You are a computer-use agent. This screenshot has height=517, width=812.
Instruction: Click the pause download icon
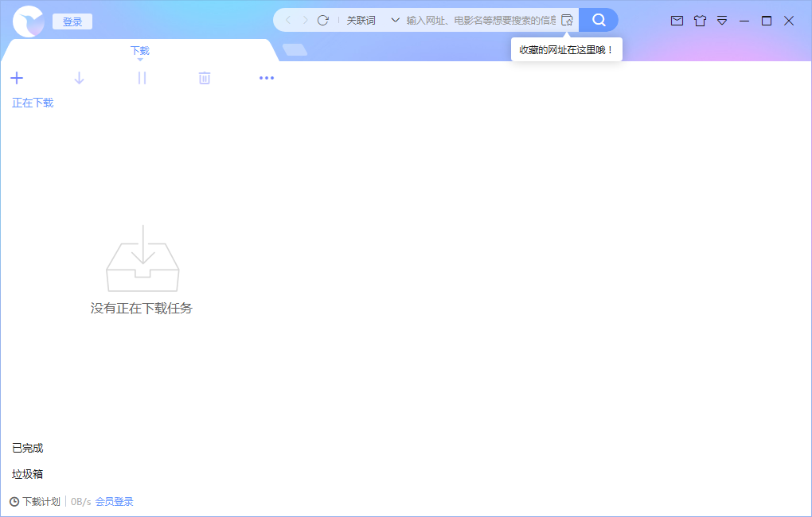pos(142,78)
